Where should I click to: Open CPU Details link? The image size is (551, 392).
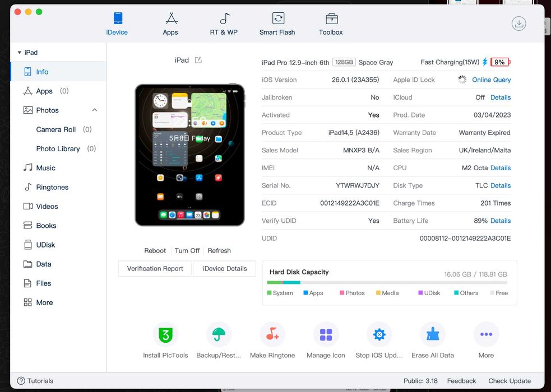(x=501, y=168)
